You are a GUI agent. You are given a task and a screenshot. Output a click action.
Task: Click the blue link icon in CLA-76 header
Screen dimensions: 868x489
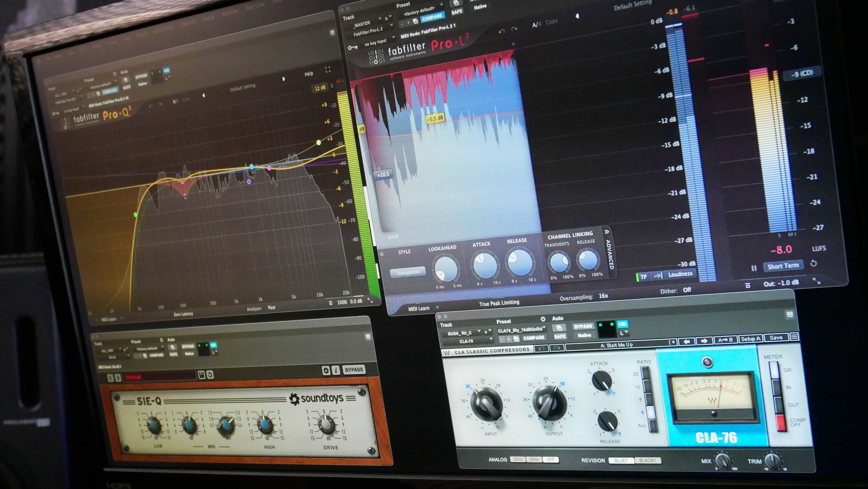pos(623,324)
